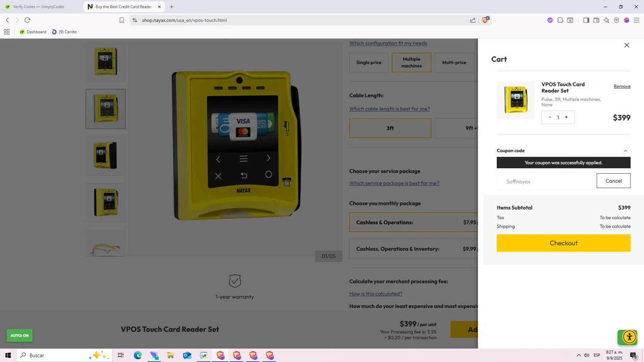This screenshot has height=362, width=644.
Task: Open Brave Wallet icon
Action: 596,20
